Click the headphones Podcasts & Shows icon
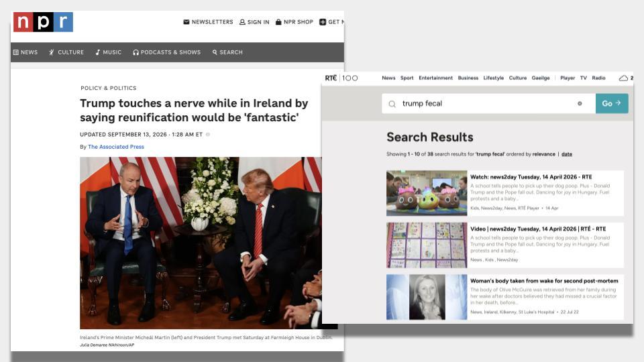Viewport: 644px width, 362px height. pos(136,52)
